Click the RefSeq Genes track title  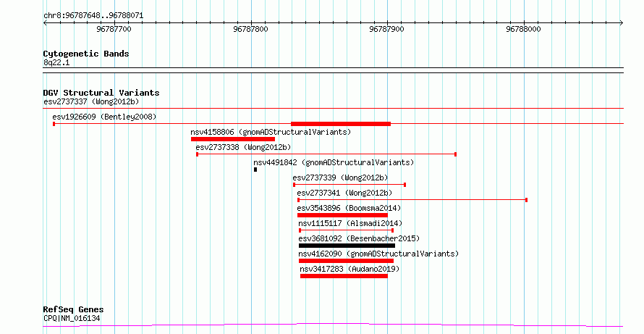[x=73, y=309]
